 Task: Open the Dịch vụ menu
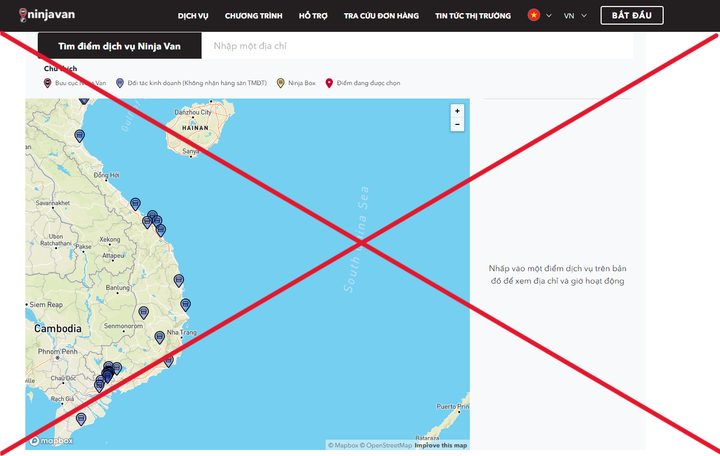pyautogui.click(x=193, y=16)
